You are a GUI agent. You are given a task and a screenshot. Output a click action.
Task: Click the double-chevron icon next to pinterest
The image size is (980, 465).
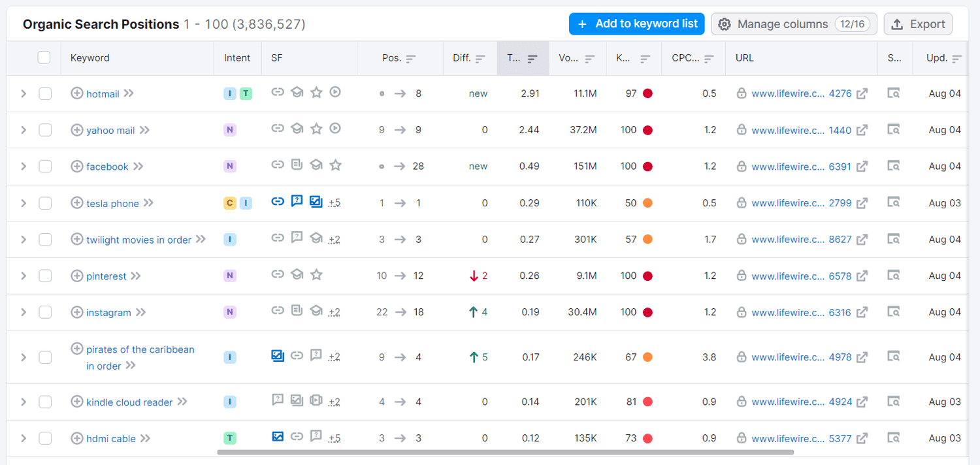[x=136, y=276]
